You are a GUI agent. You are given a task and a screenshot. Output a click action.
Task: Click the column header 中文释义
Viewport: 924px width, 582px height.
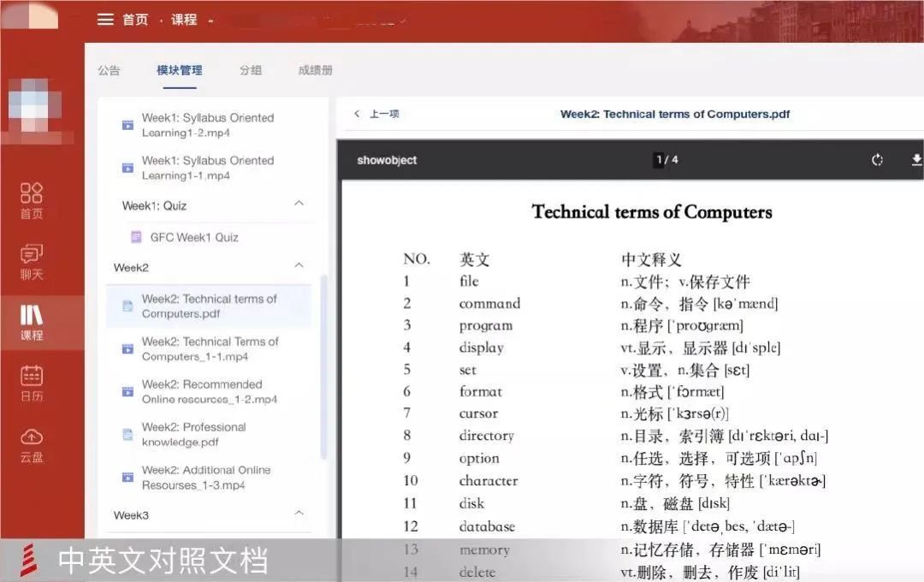651,259
